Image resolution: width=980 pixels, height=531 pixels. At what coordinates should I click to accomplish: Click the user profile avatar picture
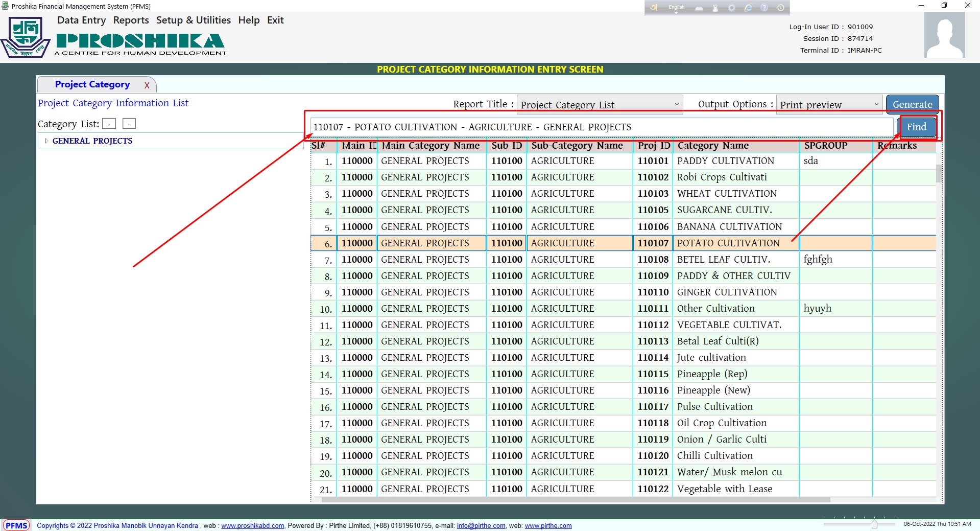(x=945, y=35)
